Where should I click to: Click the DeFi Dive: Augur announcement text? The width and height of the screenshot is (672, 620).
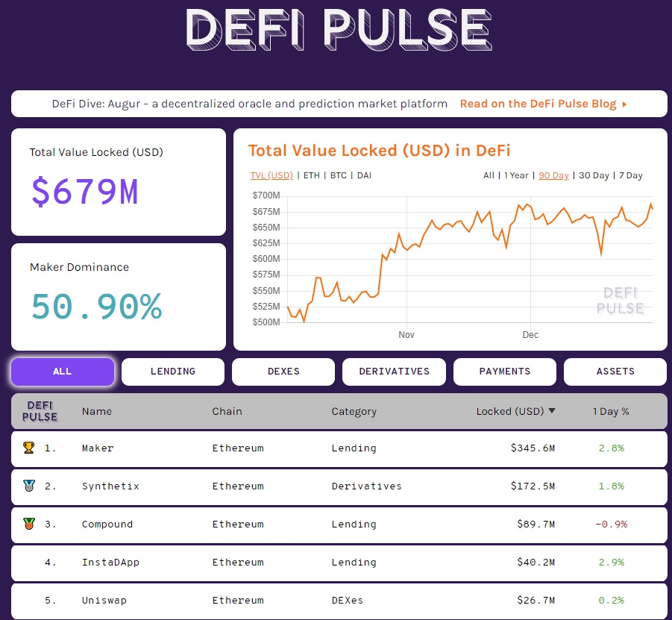(249, 104)
